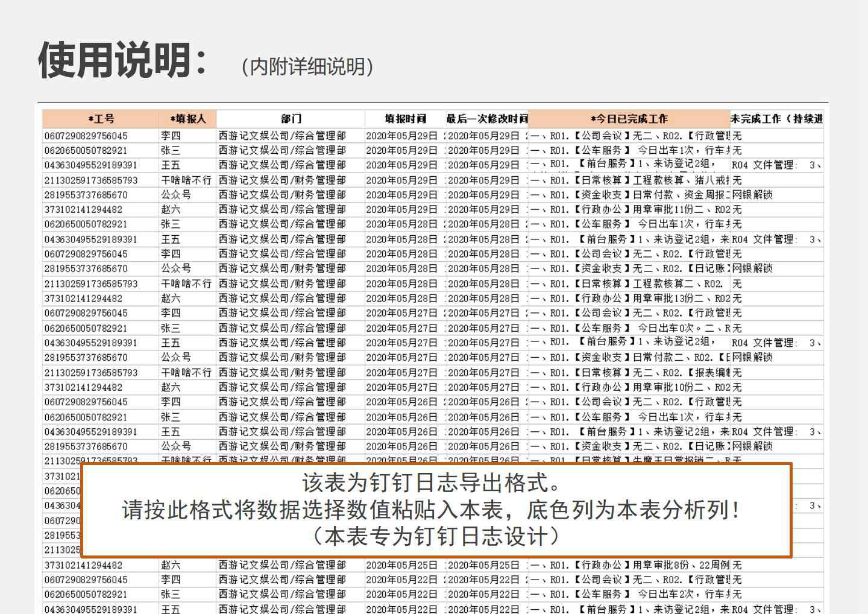Viewport: 868px width, 614px height.
Task: Select 张三's name cell in the 2020年05月29日 row
Action: [187, 150]
